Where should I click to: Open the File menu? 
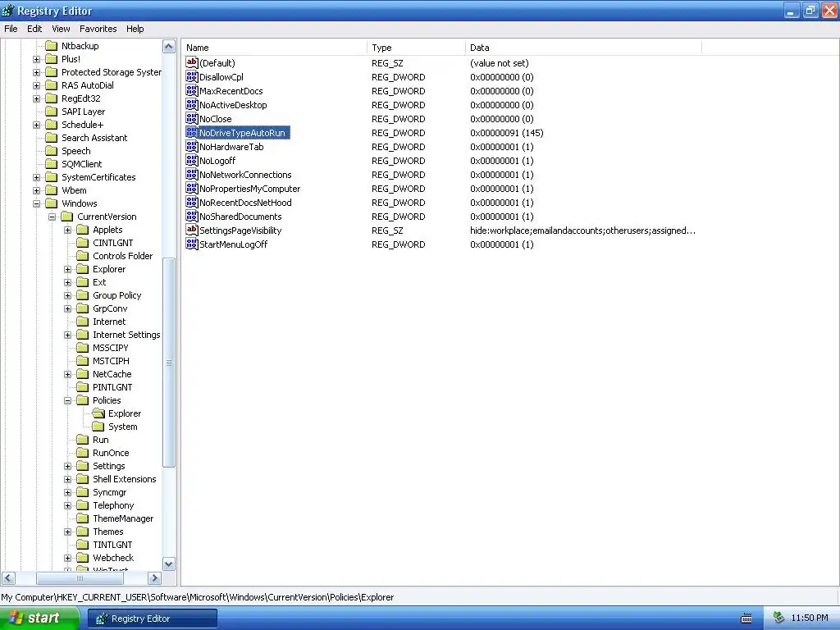[11, 29]
